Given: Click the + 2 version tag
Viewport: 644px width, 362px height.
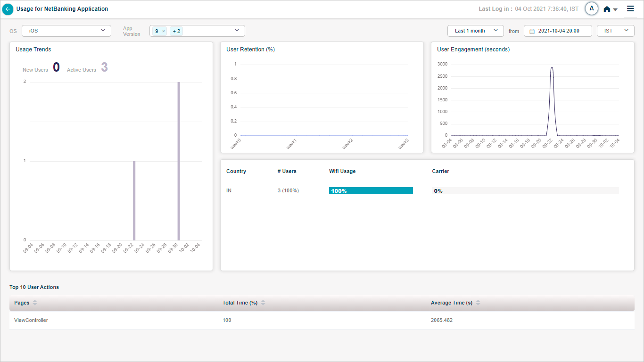Looking at the screenshot, I should 176,31.
